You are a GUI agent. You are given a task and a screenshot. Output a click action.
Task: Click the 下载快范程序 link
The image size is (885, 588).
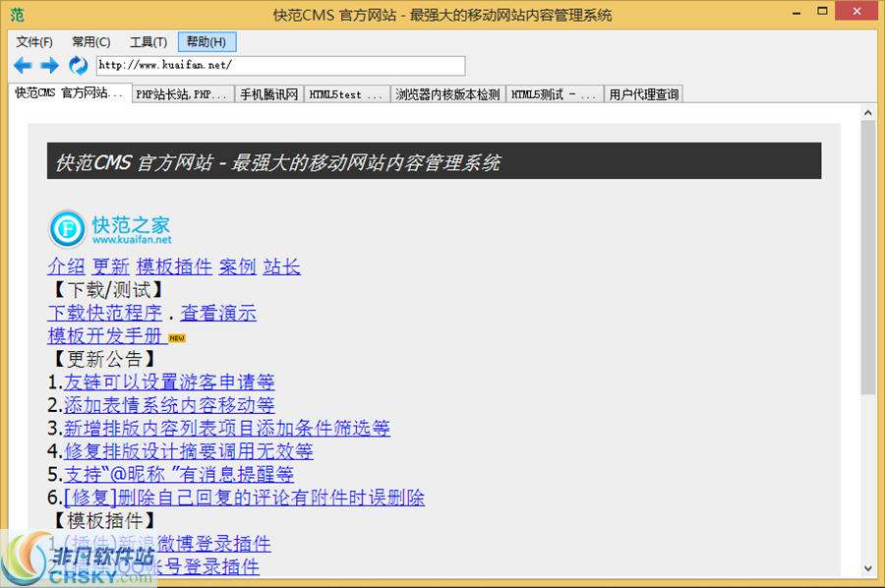(105, 313)
